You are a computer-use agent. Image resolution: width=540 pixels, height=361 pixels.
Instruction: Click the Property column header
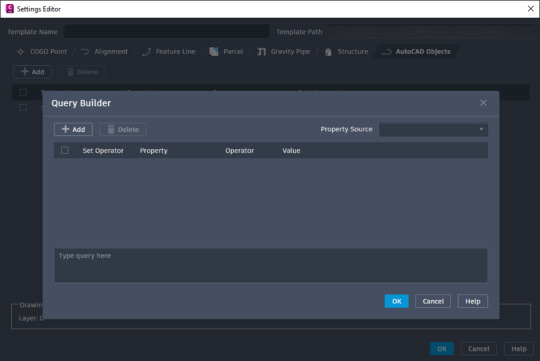(x=154, y=151)
